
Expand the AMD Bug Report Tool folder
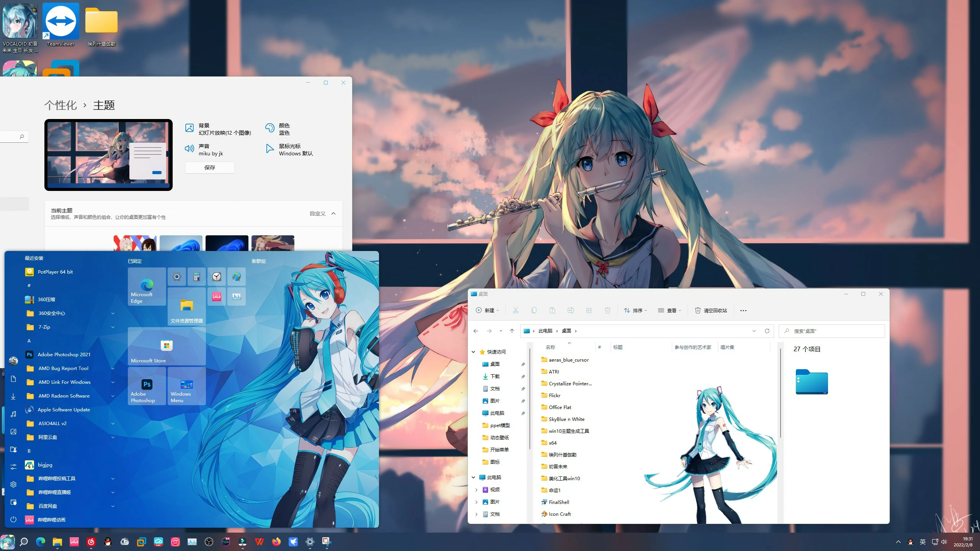(63, 368)
